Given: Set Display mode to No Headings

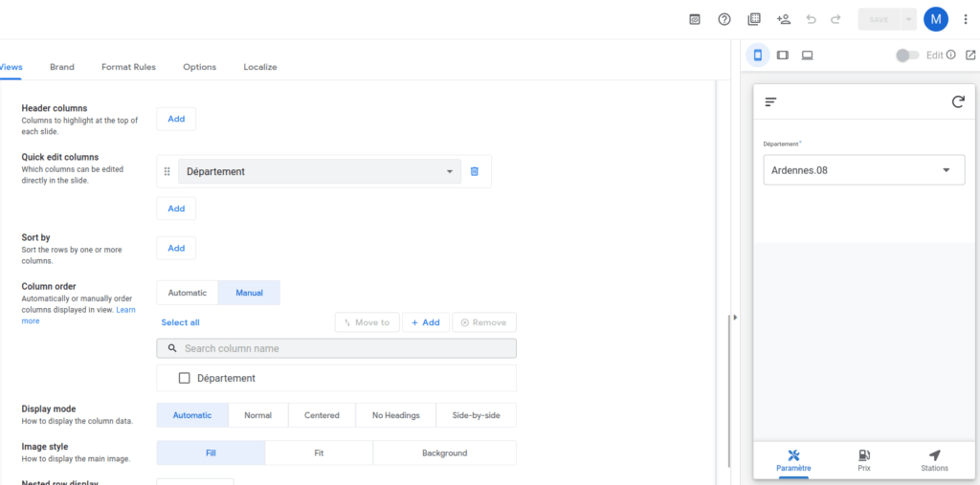Looking at the screenshot, I should coord(395,415).
